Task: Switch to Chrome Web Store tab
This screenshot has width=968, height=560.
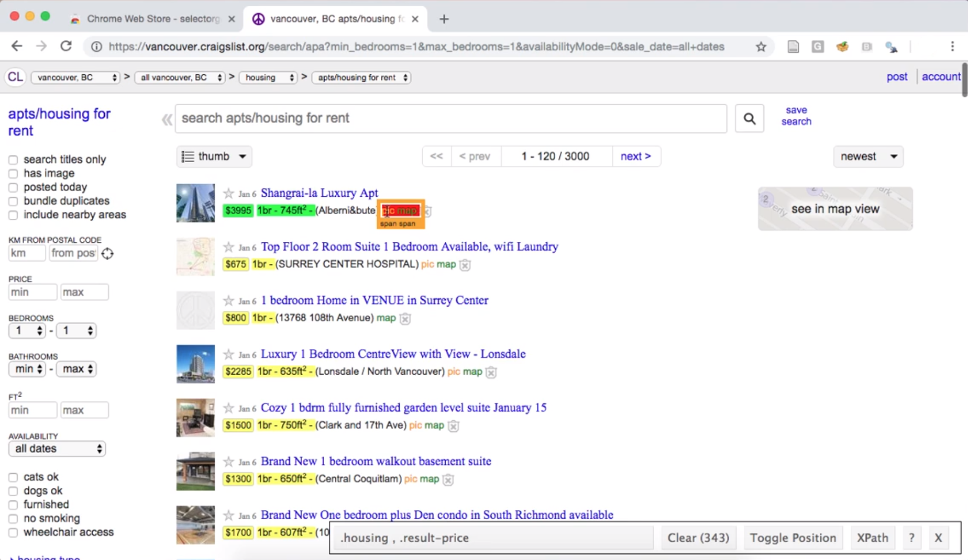Action: coord(152,19)
